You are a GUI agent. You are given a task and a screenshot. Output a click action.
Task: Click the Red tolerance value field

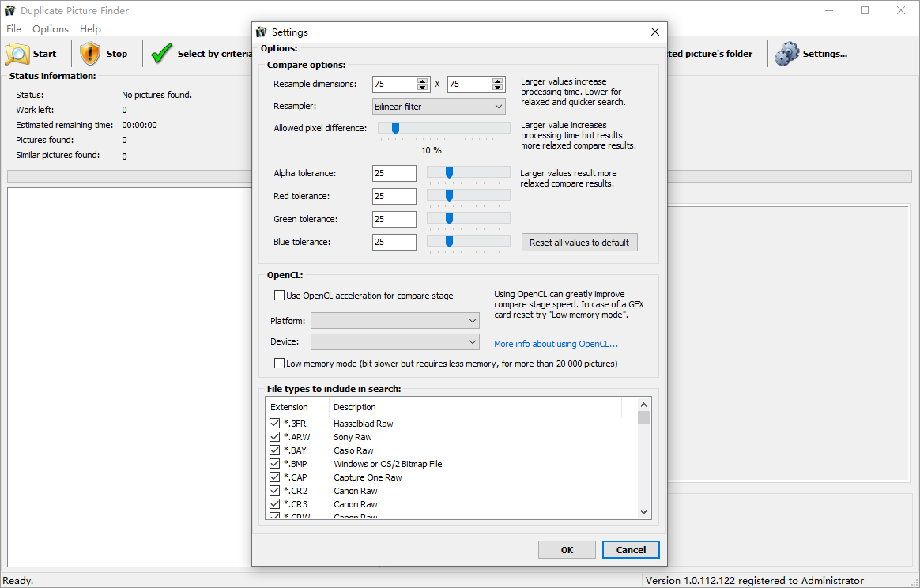[x=394, y=196]
